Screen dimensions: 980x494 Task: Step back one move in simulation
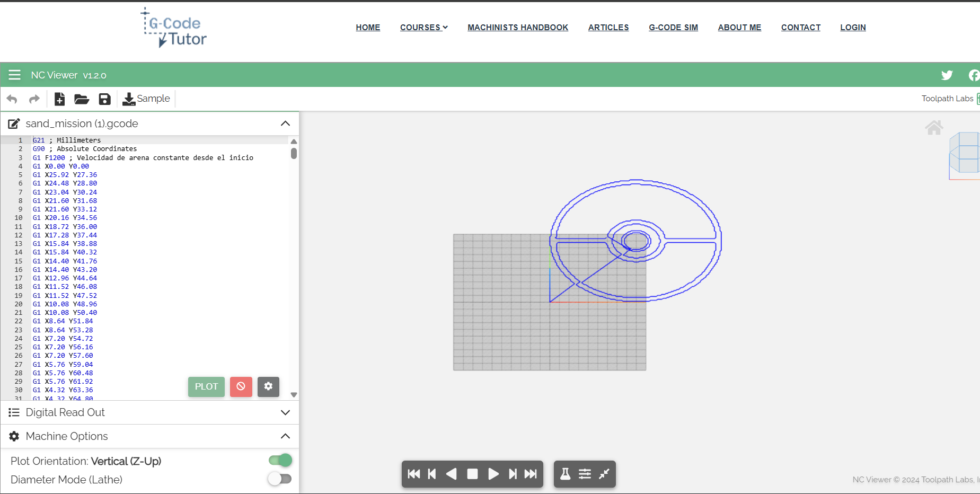[x=432, y=474]
